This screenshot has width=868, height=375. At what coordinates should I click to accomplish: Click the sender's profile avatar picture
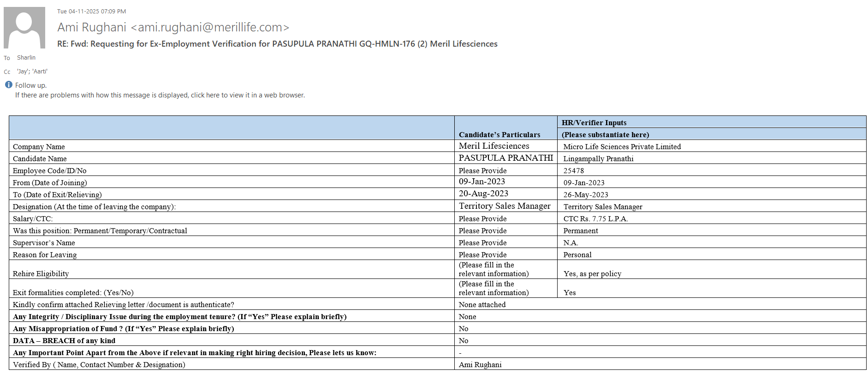[24, 28]
